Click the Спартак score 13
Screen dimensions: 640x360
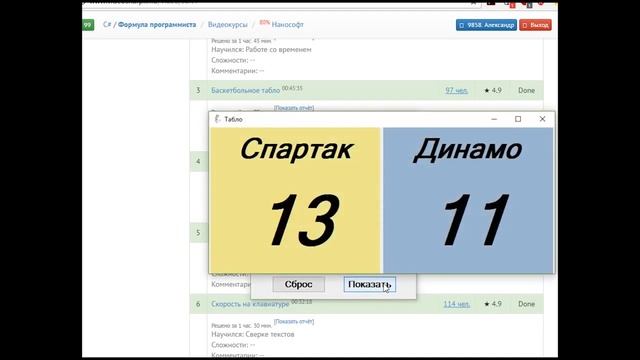click(x=304, y=220)
